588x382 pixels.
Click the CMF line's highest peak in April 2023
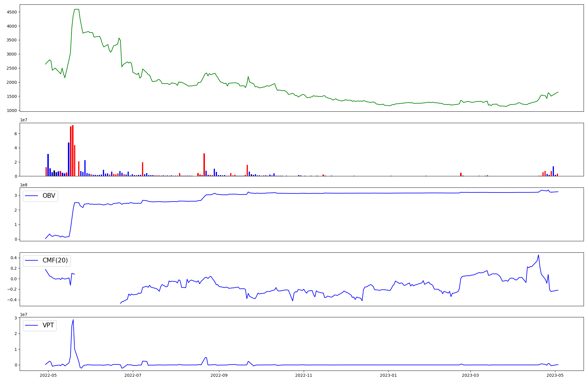(538, 255)
